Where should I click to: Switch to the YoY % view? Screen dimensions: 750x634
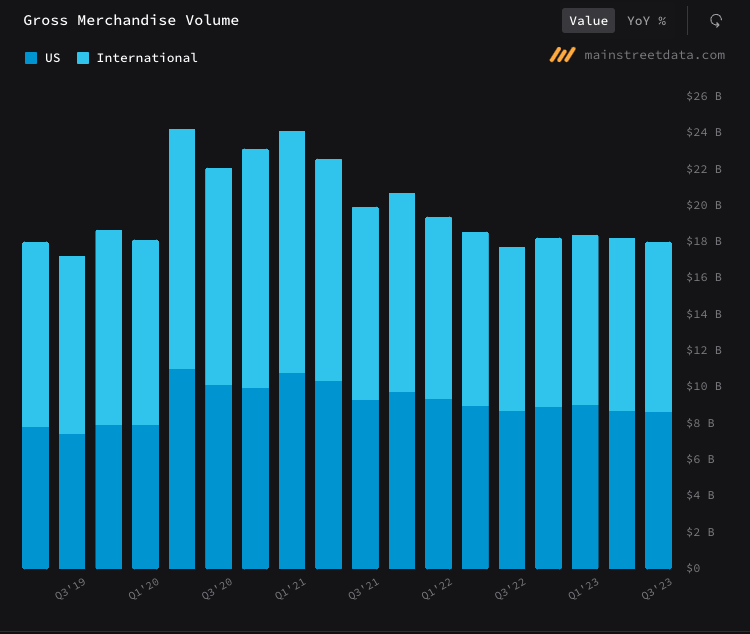click(x=646, y=21)
